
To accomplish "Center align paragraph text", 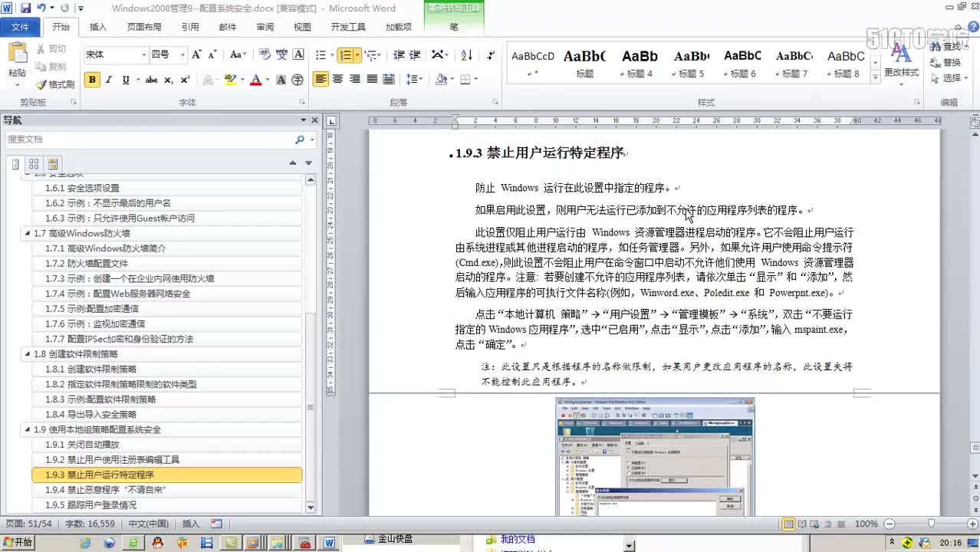I will pyautogui.click(x=337, y=79).
